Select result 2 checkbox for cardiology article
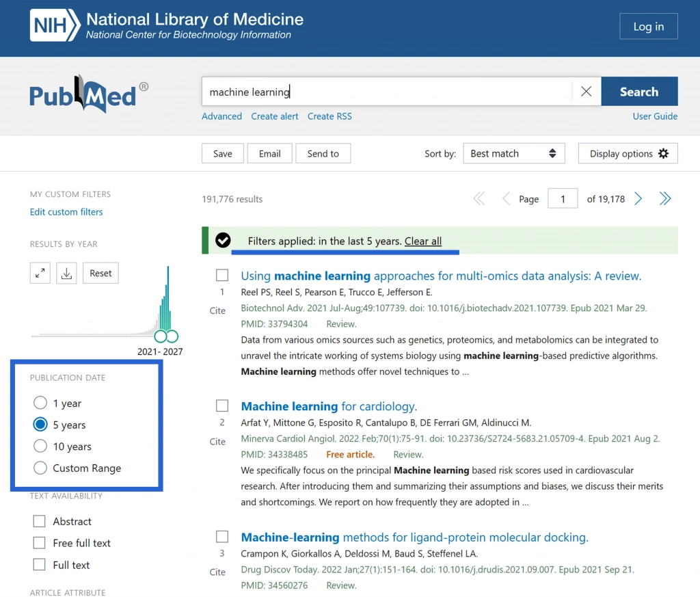Viewport: 700px width, 597px height. 222,406
